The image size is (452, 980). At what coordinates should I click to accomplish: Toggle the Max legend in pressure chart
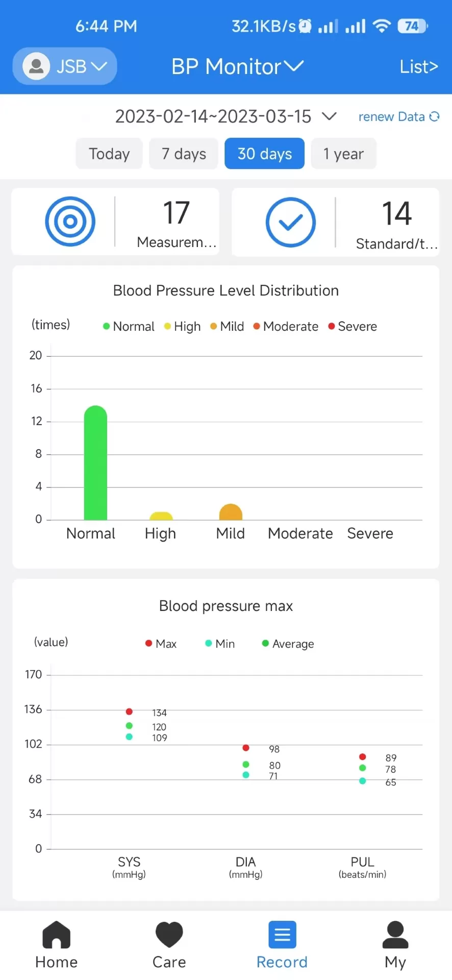pos(161,644)
